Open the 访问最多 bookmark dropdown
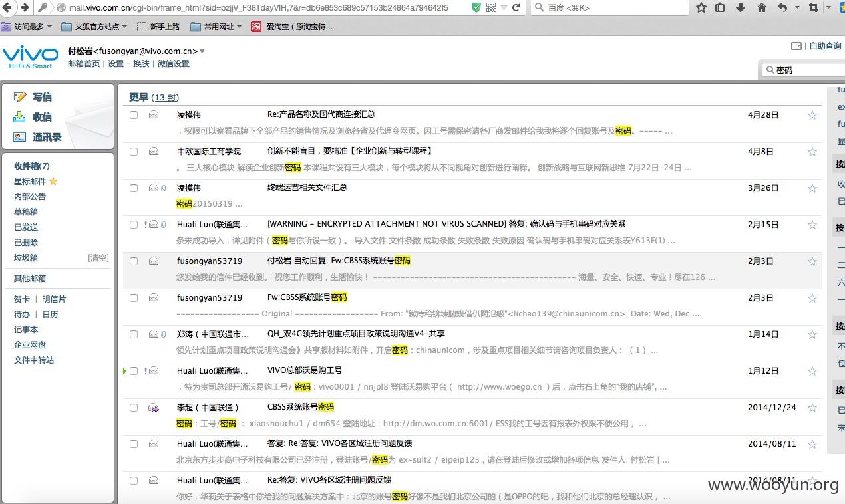Screen dimensions: 845x504 [x=49, y=27]
